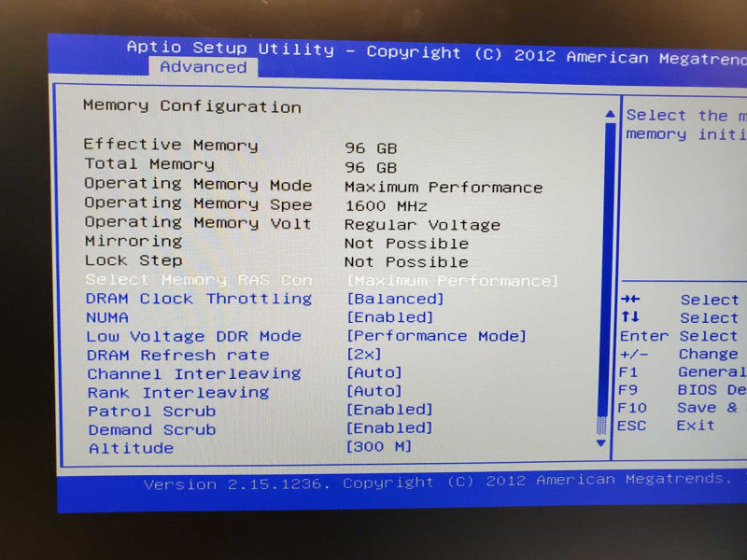
Task: Select the NUMA label
Action: [107, 317]
